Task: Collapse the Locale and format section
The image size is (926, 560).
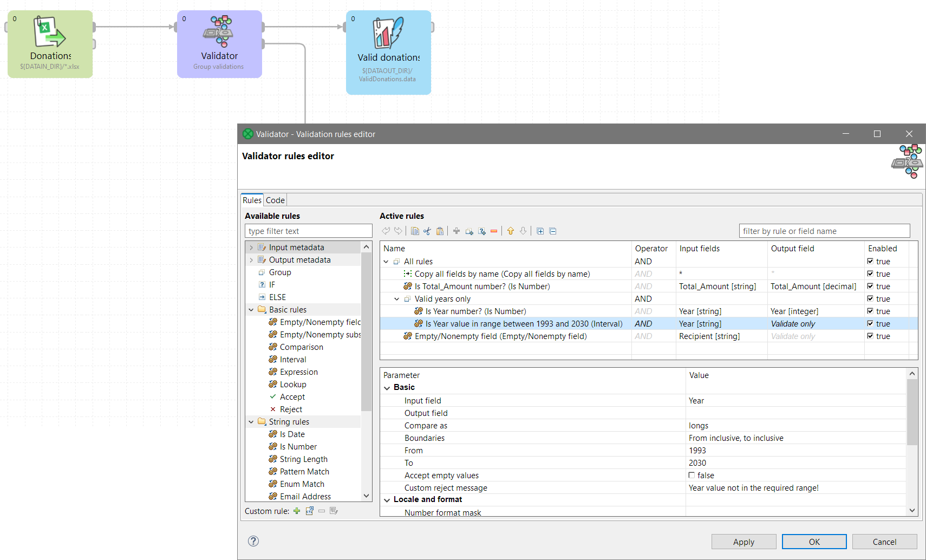Action: (x=387, y=499)
